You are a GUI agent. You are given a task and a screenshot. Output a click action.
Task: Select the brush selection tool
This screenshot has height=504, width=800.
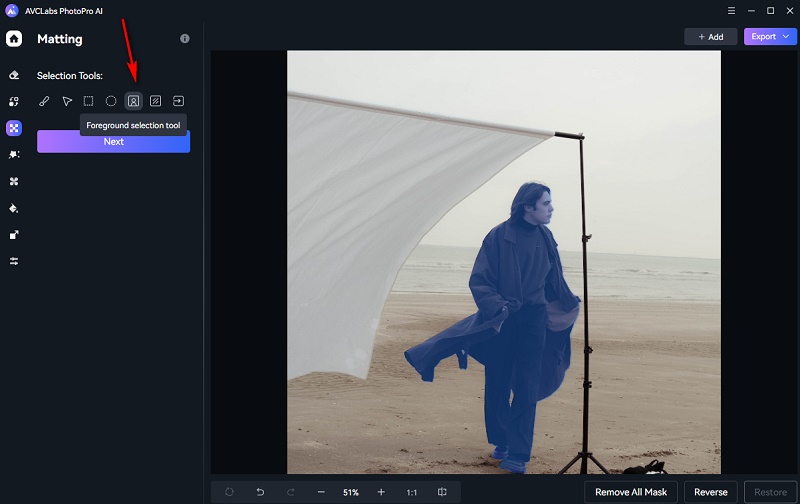44,101
